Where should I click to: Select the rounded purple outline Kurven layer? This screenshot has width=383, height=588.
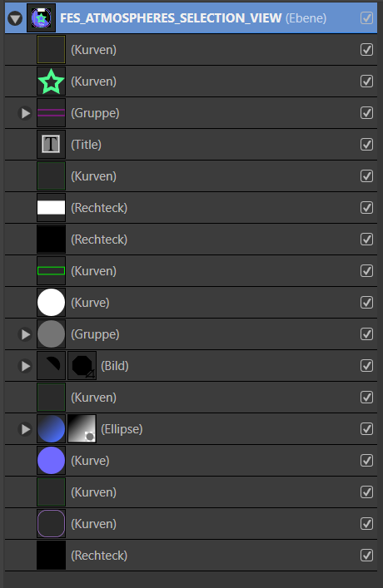click(191, 524)
